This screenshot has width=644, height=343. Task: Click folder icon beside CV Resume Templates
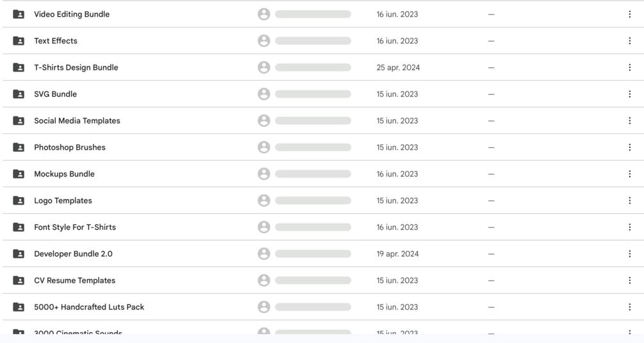point(19,280)
